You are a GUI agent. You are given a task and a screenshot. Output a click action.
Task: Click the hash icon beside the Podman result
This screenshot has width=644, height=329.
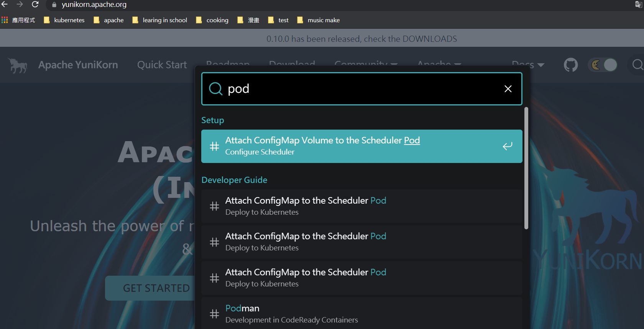[x=215, y=314]
